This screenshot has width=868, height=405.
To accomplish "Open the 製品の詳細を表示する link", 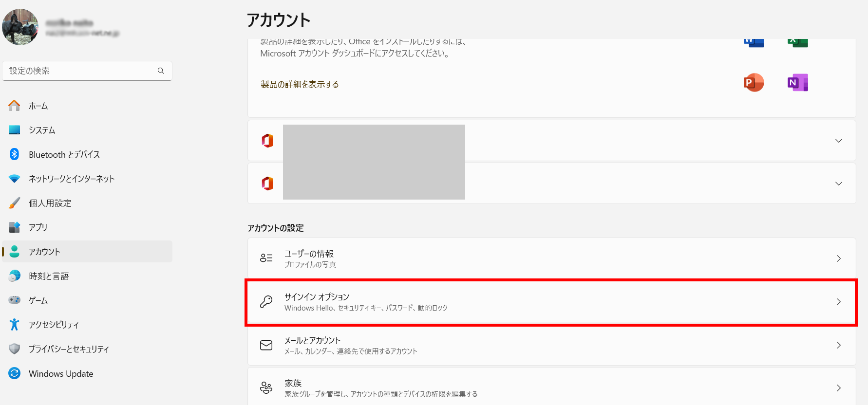I will (300, 84).
